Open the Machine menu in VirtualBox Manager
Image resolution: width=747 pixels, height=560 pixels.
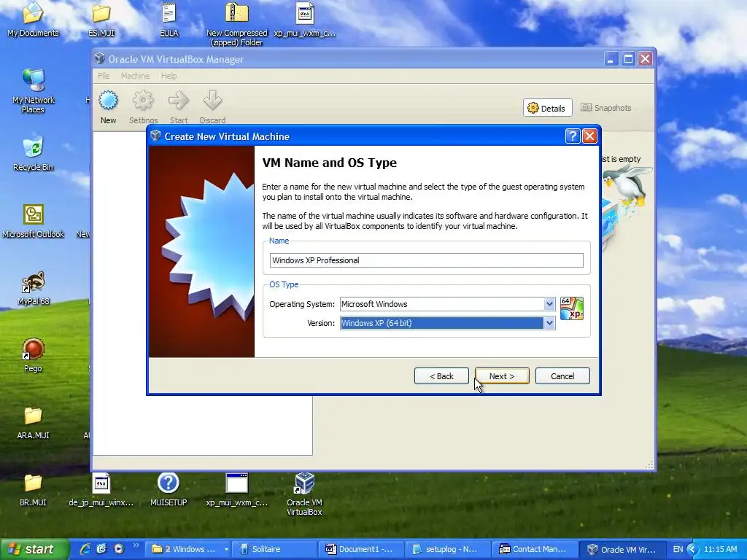click(135, 76)
